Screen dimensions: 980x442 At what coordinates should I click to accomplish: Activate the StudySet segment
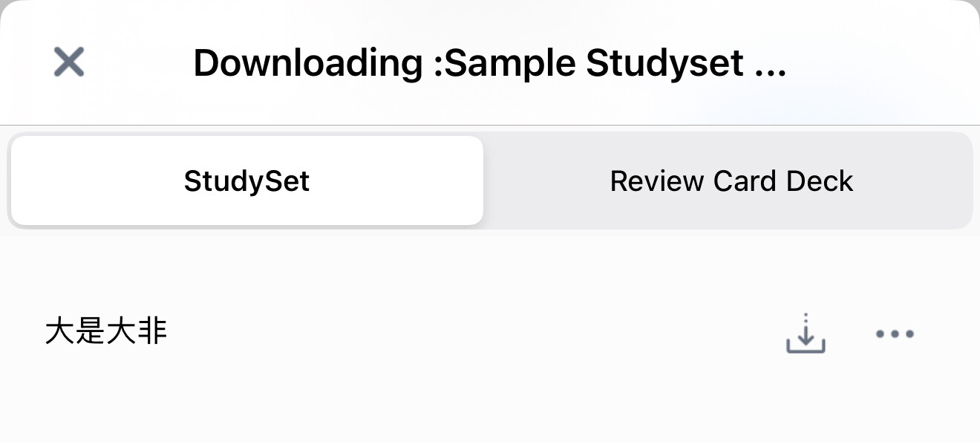(247, 181)
